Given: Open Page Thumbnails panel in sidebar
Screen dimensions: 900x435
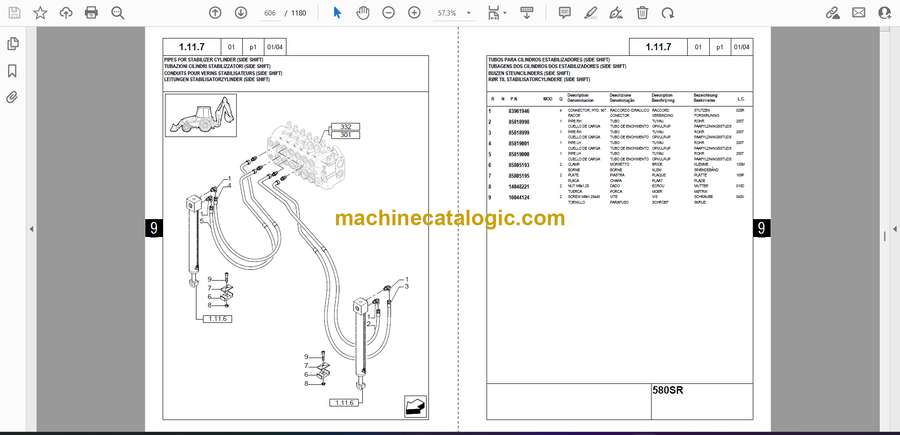Looking at the screenshot, I should point(13,44).
